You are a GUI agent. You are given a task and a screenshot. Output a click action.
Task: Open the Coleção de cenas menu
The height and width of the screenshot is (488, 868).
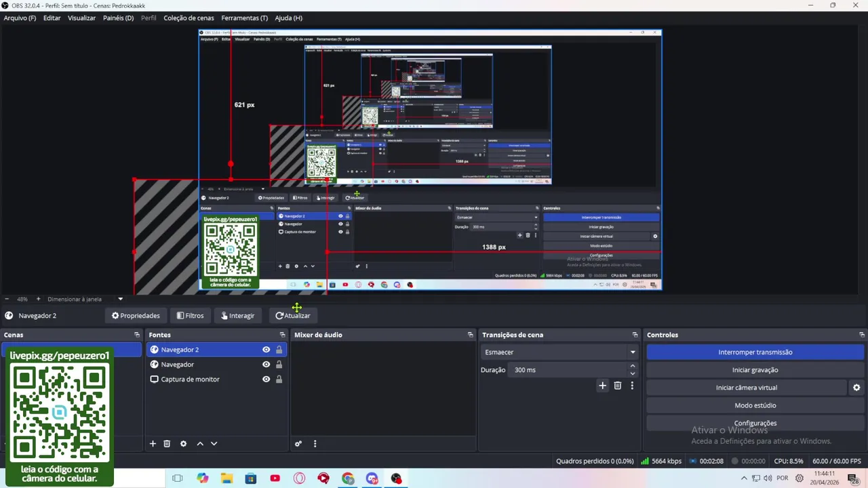click(189, 18)
